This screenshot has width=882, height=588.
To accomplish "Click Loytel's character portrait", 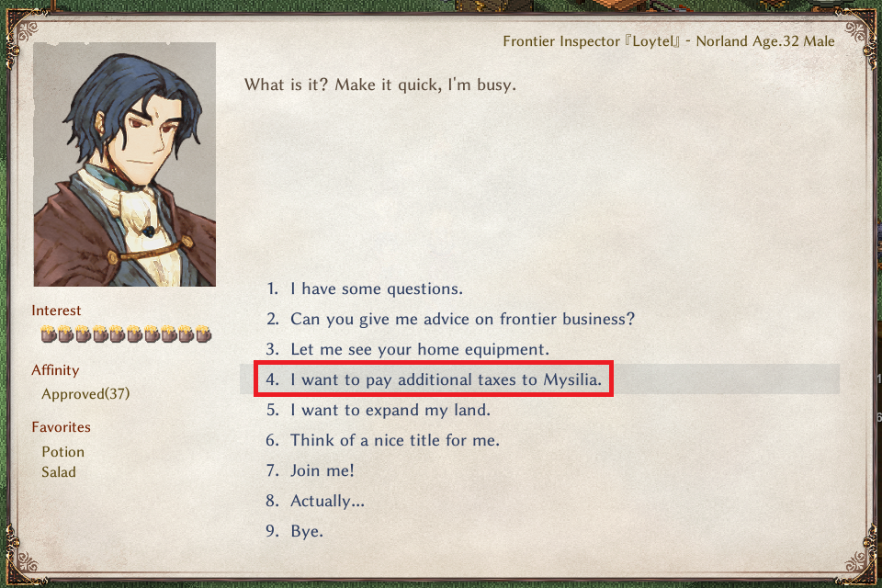I will coord(124,164).
